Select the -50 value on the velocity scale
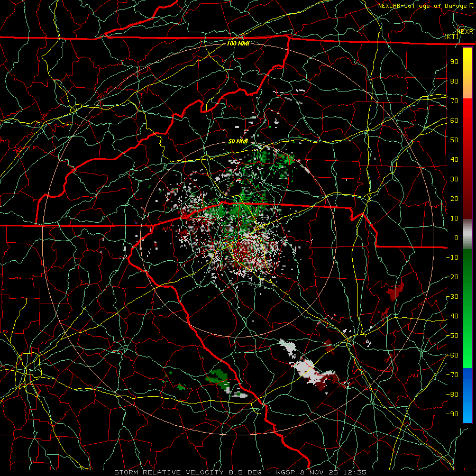The image size is (476, 476). [x=452, y=336]
